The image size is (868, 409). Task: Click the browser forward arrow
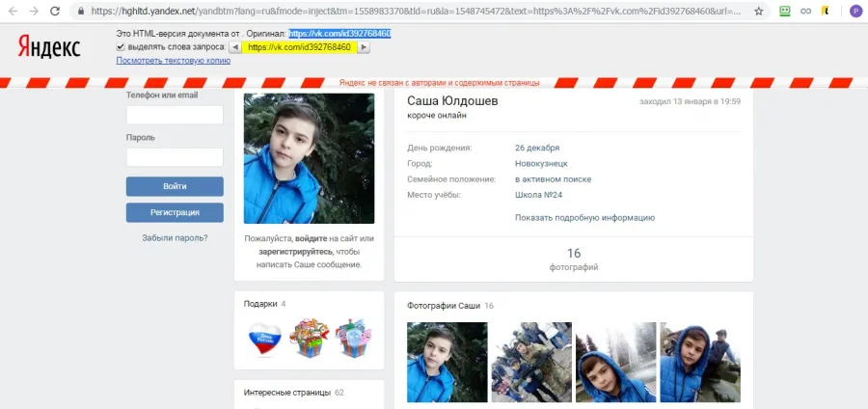34,11
